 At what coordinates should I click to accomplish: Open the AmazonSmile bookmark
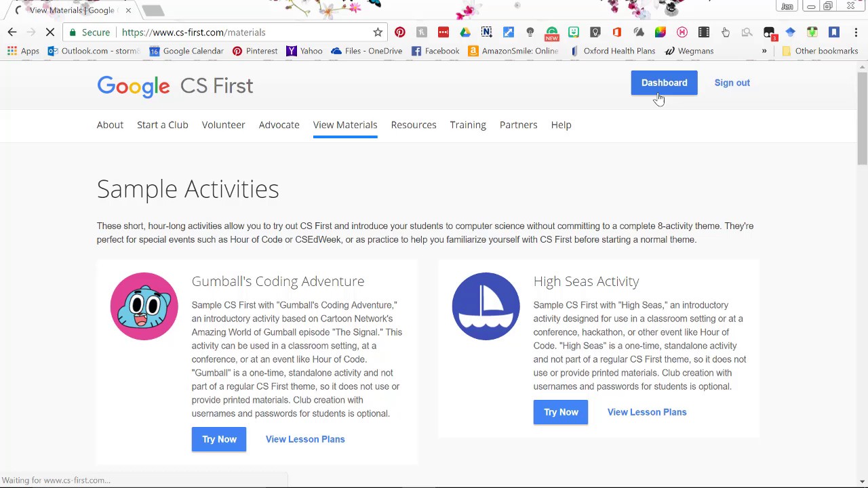coord(513,51)
